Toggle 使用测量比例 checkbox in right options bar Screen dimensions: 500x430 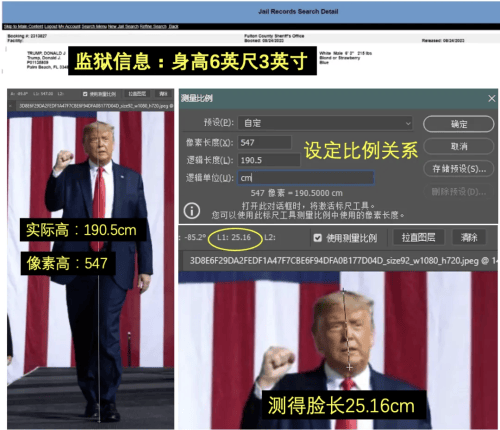coord(318,238)
